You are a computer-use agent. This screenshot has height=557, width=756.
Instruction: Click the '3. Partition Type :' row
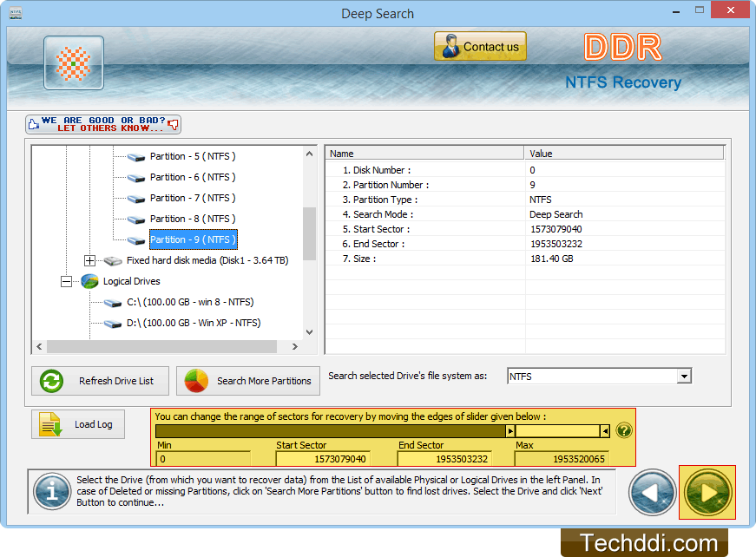coord(525,200)
